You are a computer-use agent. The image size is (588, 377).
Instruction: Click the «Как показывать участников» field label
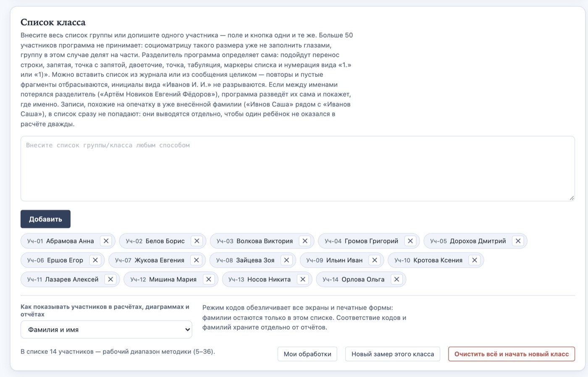coord(105,311)
